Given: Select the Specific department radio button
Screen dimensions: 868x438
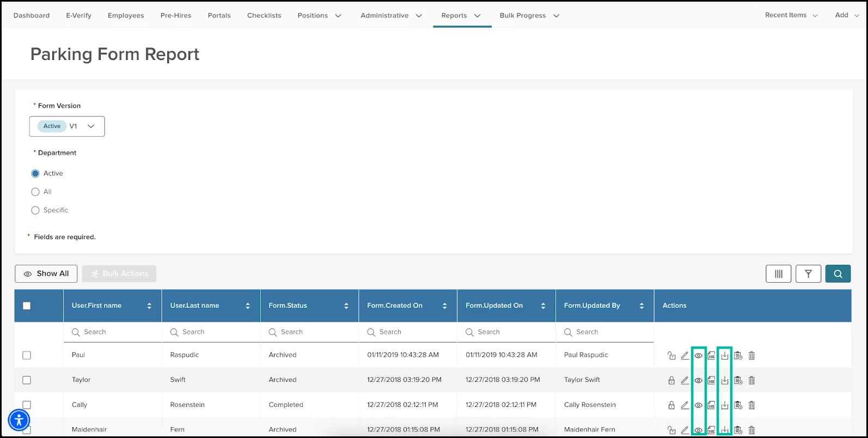Looking at the screenshot, I should (x=35, y=210).
